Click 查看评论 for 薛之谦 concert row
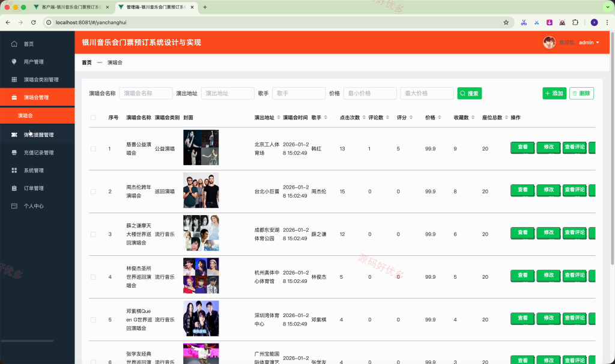Screen dimensions: 615x364 tap(575, 232)
